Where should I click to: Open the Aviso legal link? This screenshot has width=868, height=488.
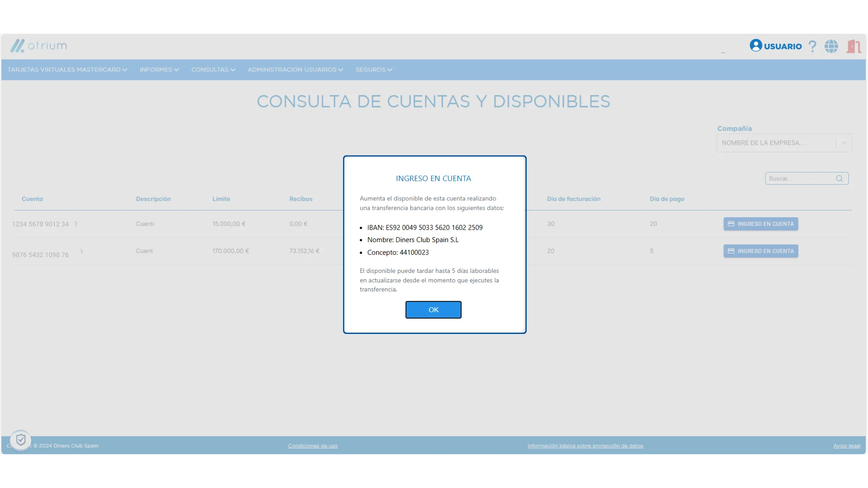(x=846, y=446)
